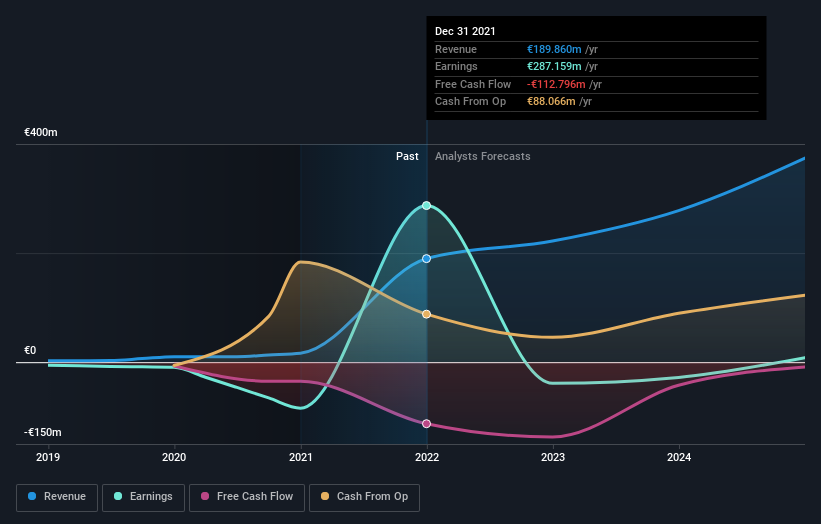Click the Analysts Forecasts label
The width and height of the screenshot is (821, 524).
(483, 157)
